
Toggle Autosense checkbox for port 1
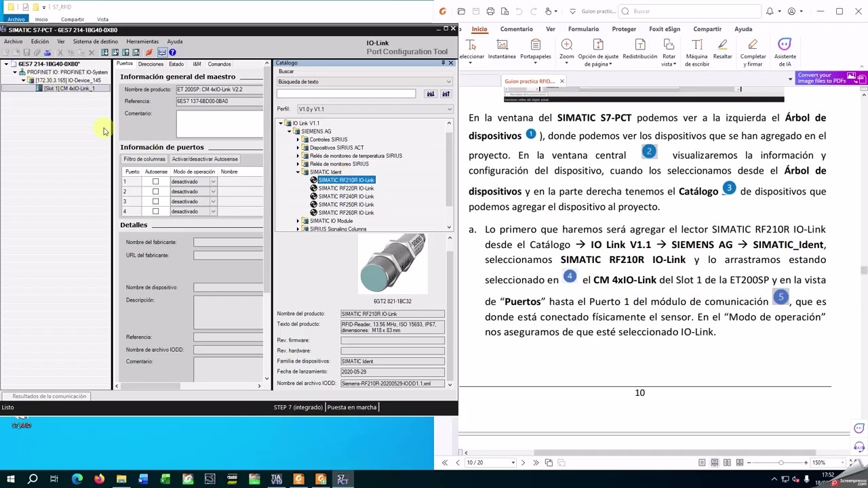pyautogui.click(x=155, y=182)
